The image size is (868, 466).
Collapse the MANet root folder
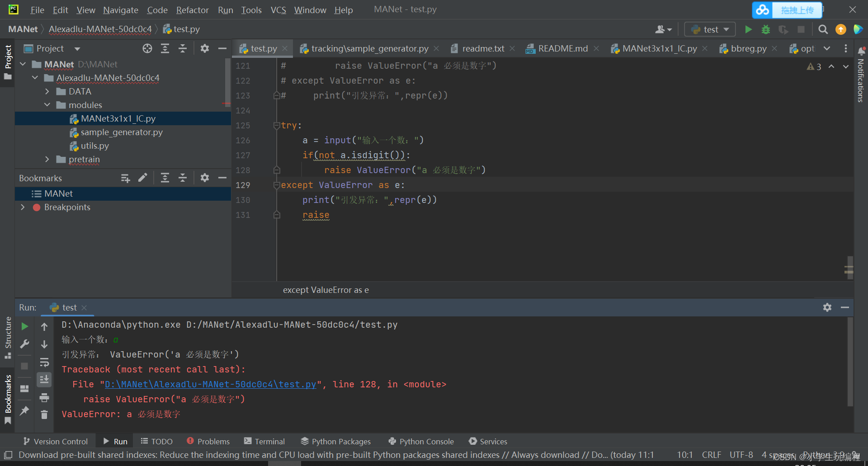coord(23,64)
